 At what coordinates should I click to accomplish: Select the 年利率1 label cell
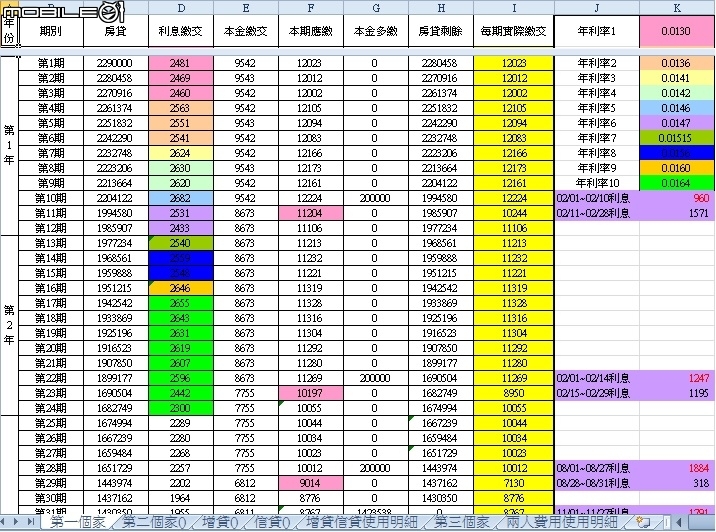coord(597,31)
